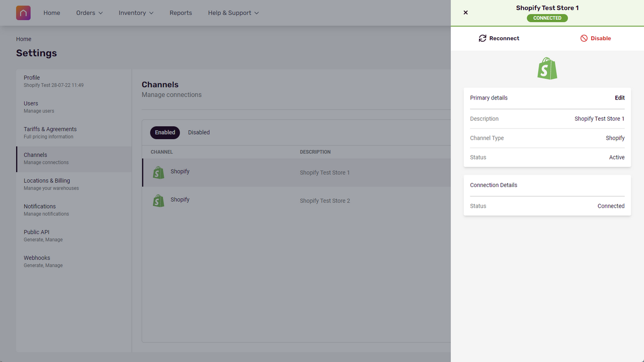Open Public API settings section
Image resolution: width=644 pixels, height=362 pixels.
pos(74,236)
